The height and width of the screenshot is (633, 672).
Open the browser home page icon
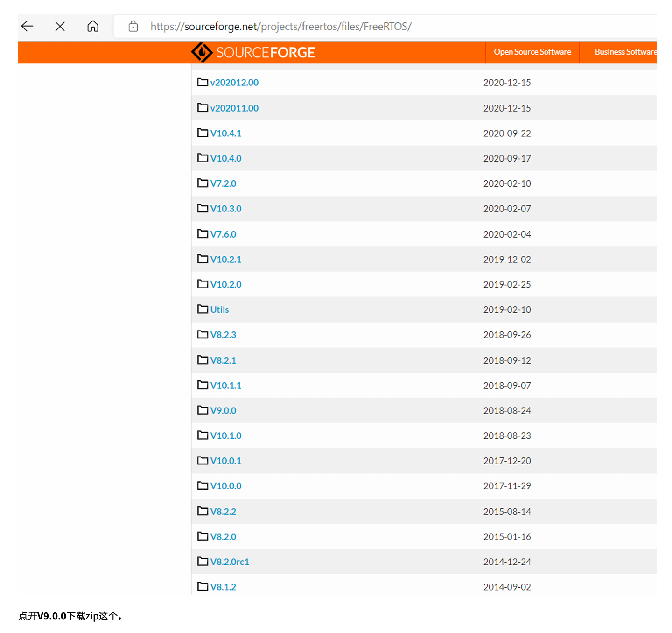[93, 26]
